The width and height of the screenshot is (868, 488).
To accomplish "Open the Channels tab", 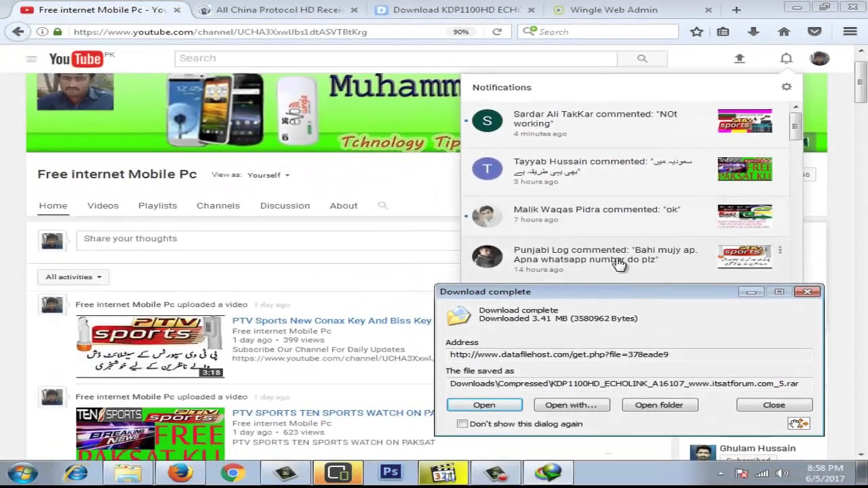I will pyautogui.click(x=218, y=205).
